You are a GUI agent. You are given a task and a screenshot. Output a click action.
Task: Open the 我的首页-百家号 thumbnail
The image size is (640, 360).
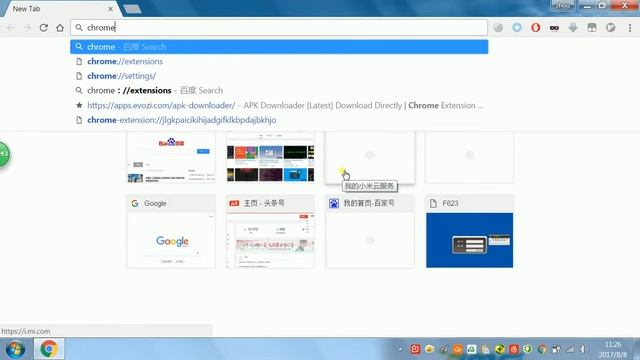pyautogui.click(x=370, y=231)
